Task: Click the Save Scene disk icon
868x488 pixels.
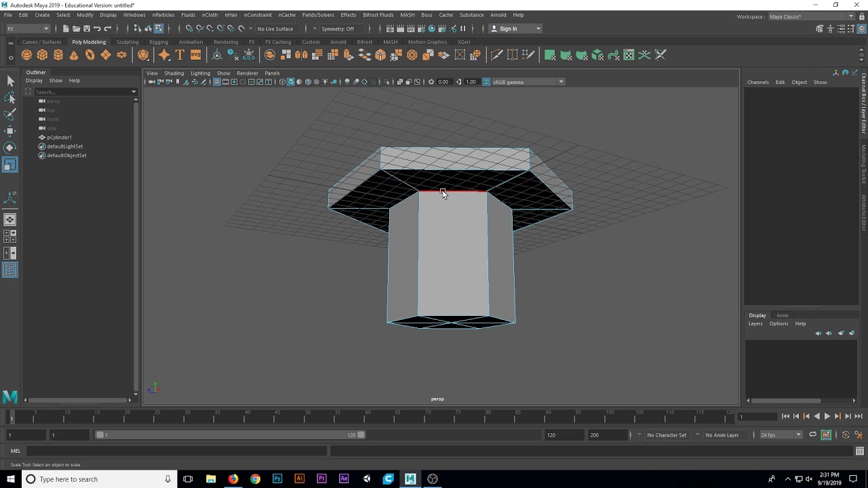Action: 86,28
